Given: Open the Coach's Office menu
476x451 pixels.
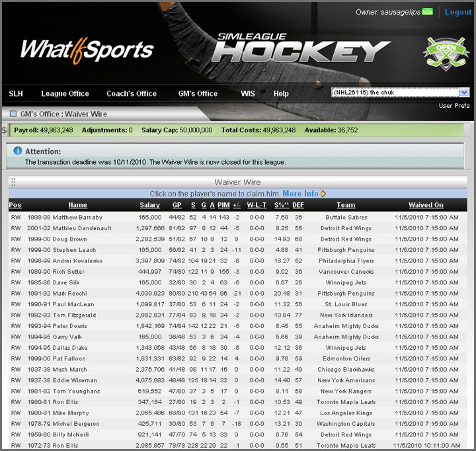Looking at the screenshot, I should [132, 94].
